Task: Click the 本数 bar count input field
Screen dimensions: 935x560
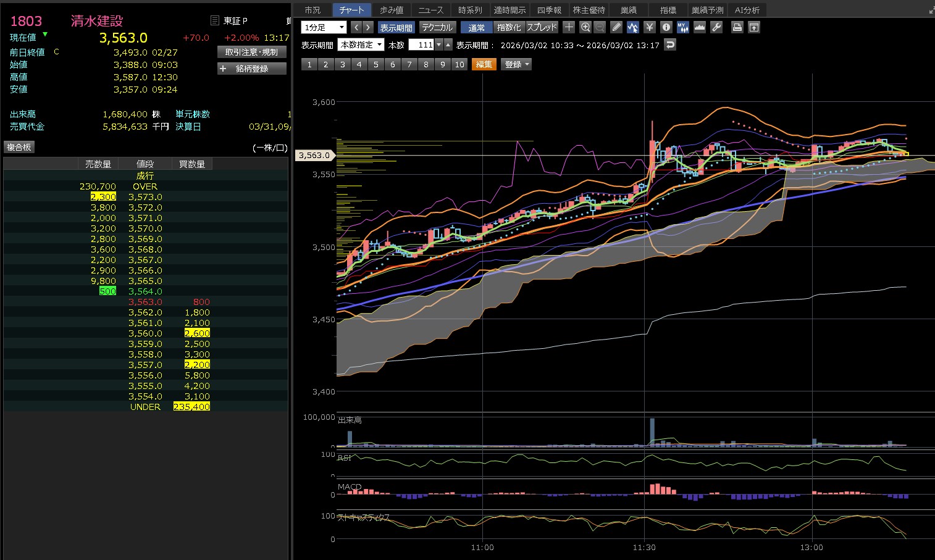Action: (421, 44)
